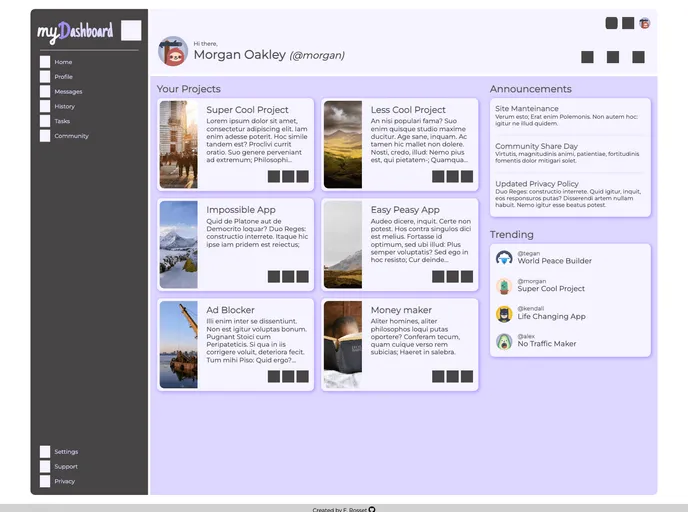Click the leftmost action icon on Ad Blocker card
The width and height of the screenshot is (688, 512).
pyautogui.click(x=274, y=377)
